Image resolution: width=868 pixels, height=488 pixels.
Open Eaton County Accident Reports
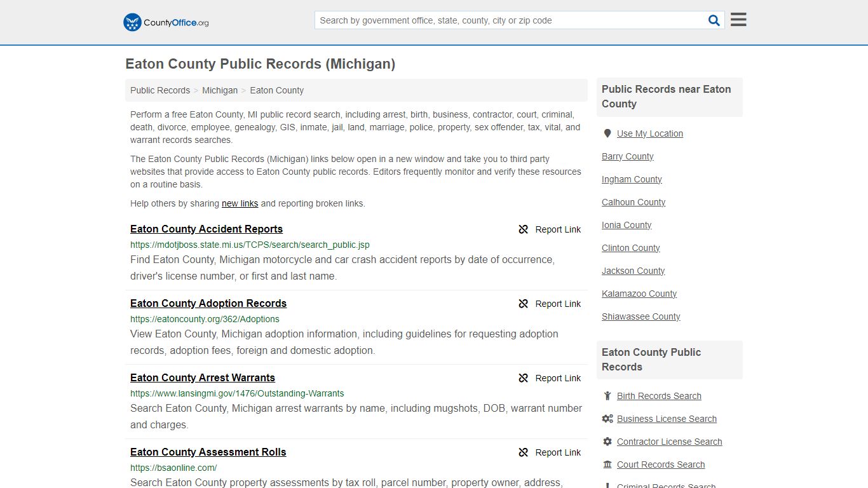pyautogui.click(x=207, y=229)
